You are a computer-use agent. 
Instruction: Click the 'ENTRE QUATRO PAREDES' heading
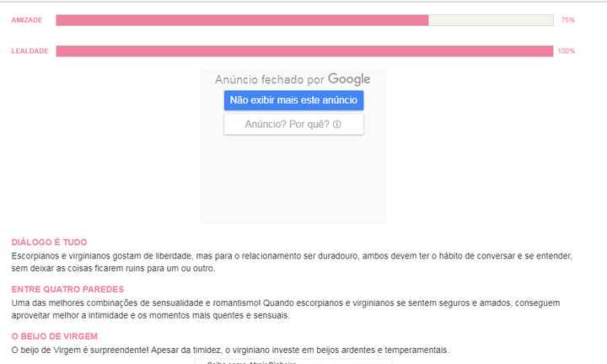pos(67,289)
